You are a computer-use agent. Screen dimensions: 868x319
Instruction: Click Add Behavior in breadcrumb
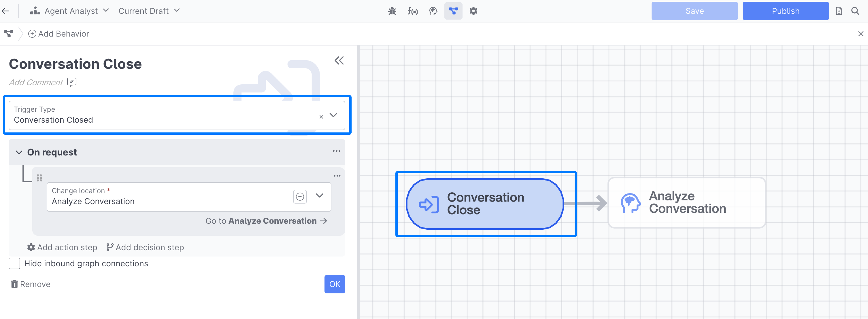[x=59, y=34]
